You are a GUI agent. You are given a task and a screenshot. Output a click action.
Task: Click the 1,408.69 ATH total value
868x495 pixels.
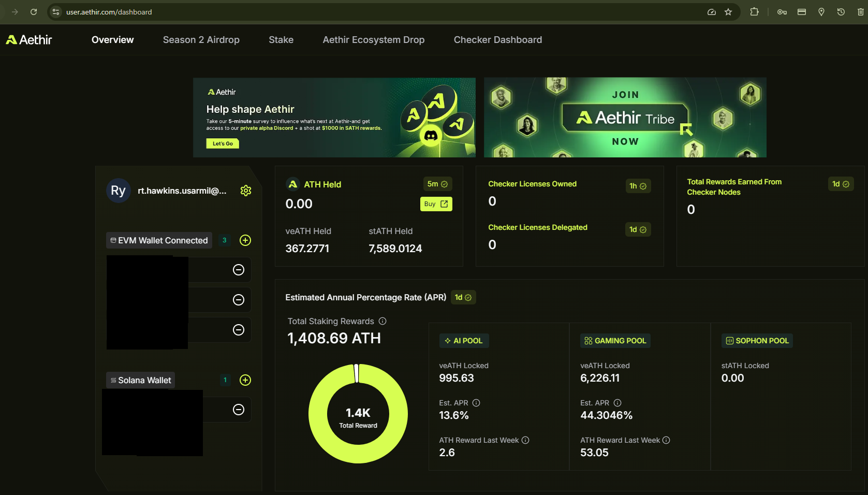click(334, 338)
